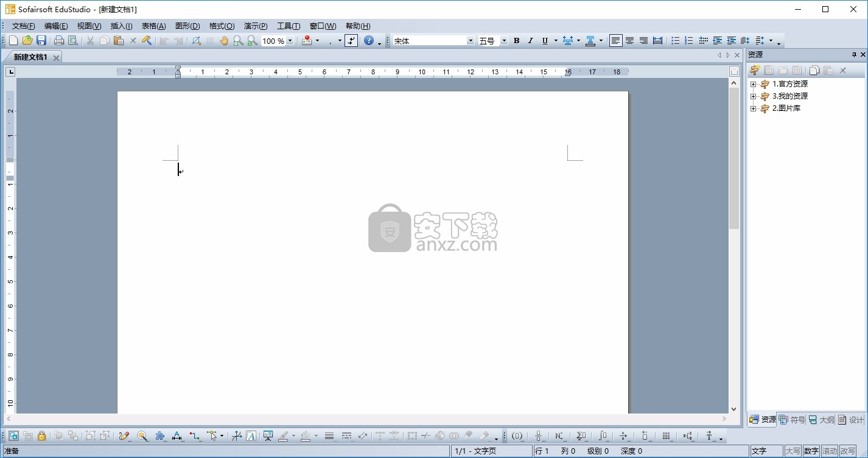Insert integral formula icon
This screenshot has width=868, height=458.
click(602, 436)
